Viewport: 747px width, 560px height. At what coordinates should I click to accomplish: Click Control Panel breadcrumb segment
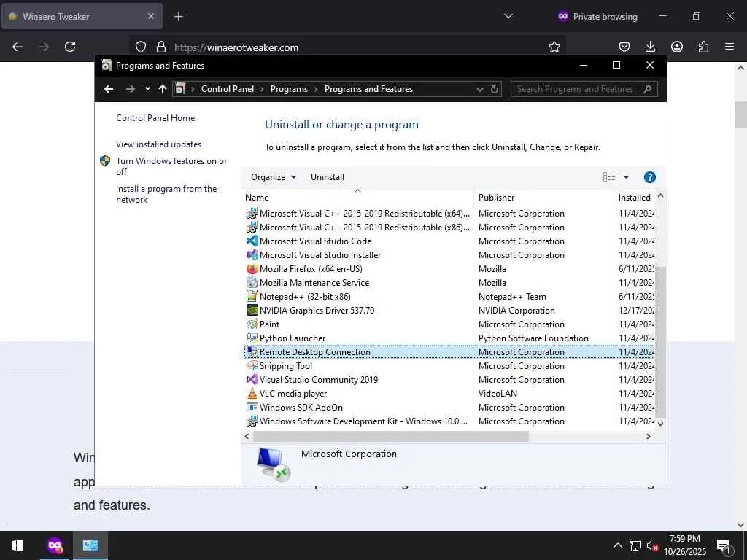pos(228,89)
